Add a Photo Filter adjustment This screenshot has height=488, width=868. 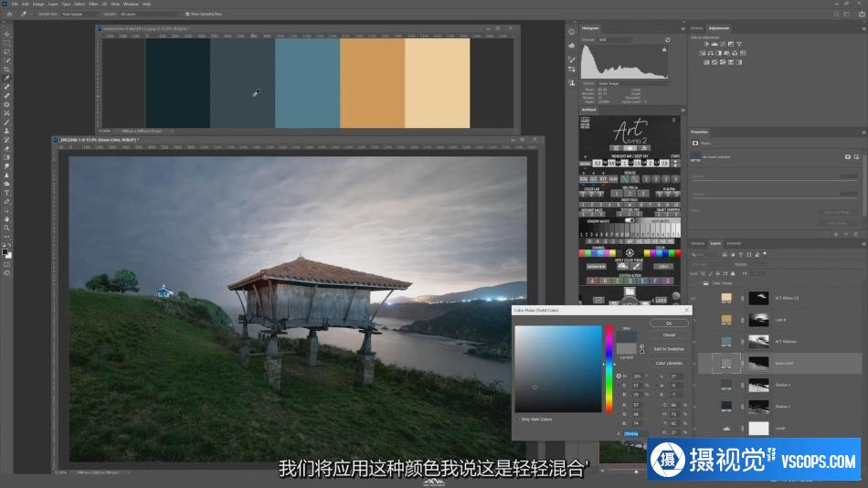tap(727, 53)
